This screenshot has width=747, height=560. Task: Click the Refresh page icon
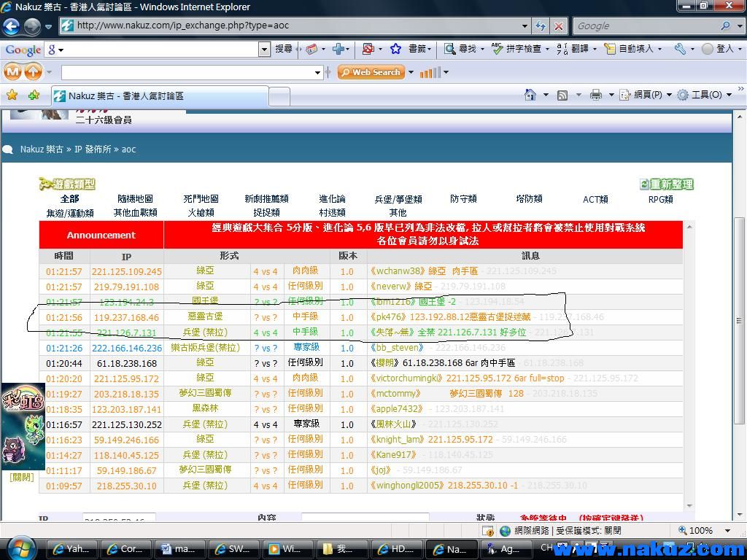click(541, 26)
